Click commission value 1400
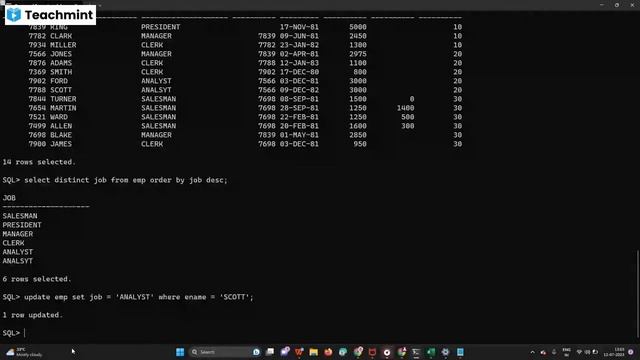Screen dimensions: 640x360 click(x=405, y=108)
